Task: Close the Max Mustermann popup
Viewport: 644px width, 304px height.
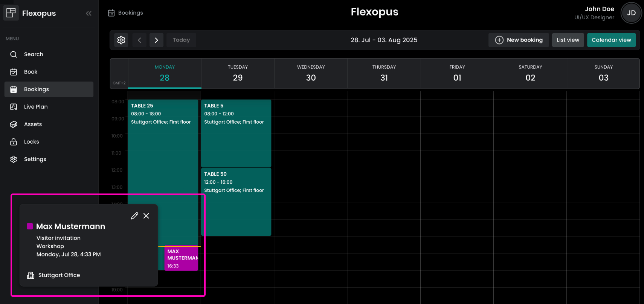Action: (x=147, y=216)
